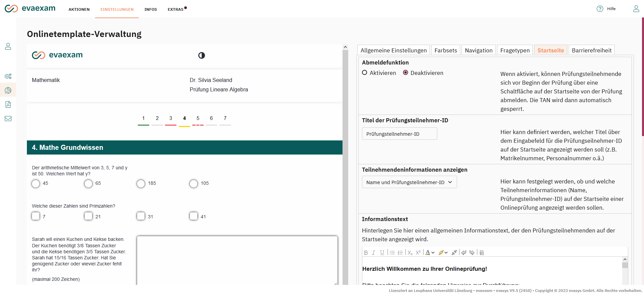
Task: Apply bold formatting in the Informationstext editor
Action: click(x=366, y=253)
